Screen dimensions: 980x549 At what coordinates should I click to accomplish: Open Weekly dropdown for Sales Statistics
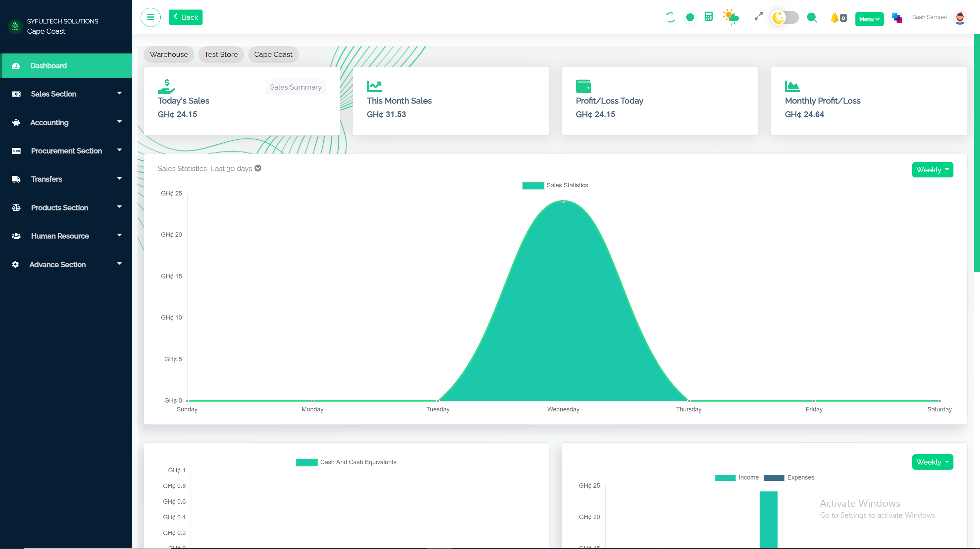pyautogui.click(x=932, y=170)
